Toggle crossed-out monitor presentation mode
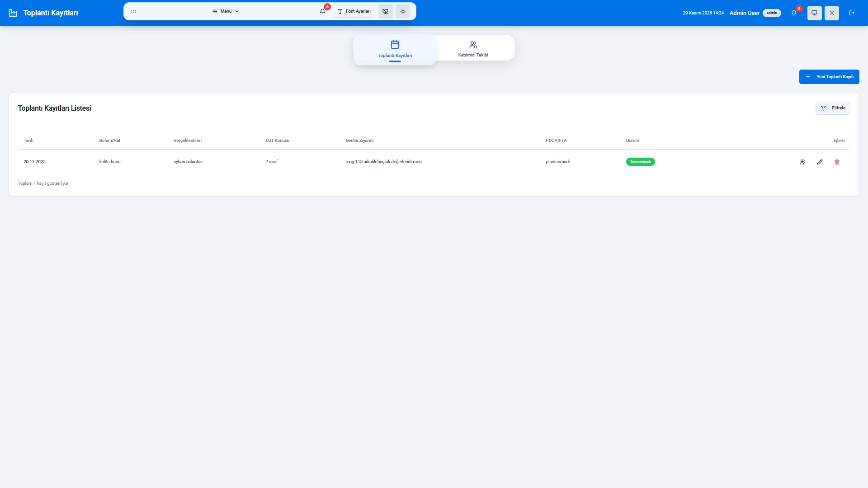 [385, 11]
